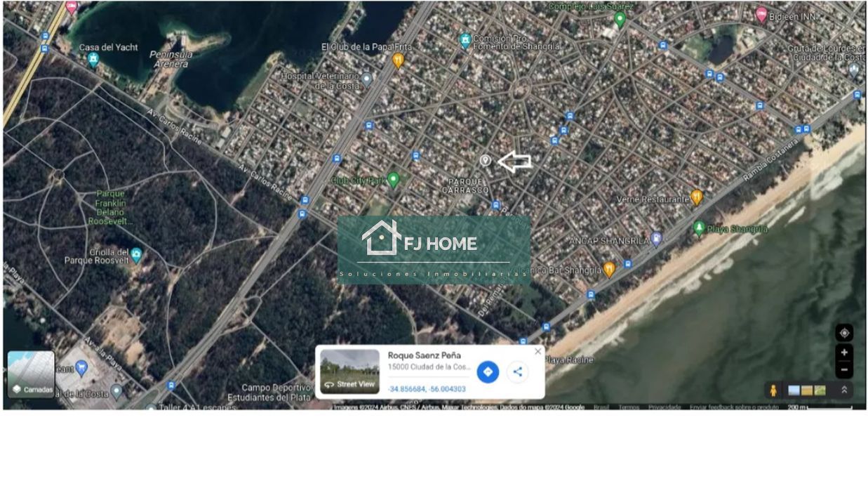Click El Club de la Papa Frita pin

point(399,60)
